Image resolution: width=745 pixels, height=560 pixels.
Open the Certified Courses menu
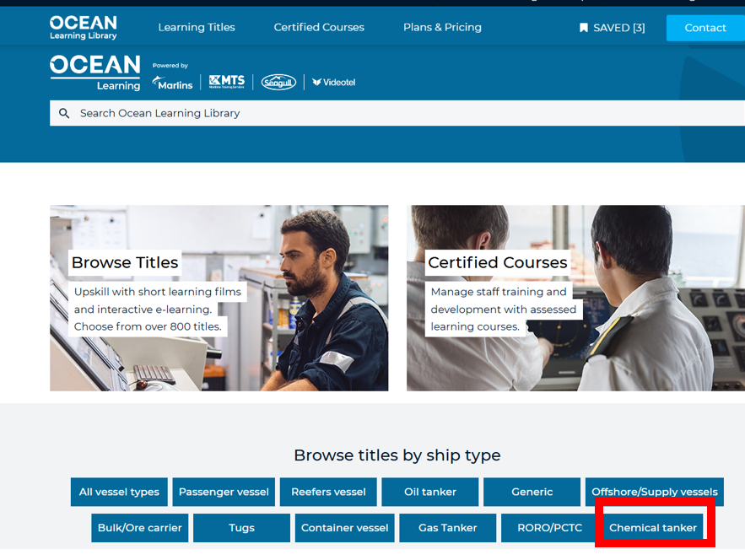pos(318,26)
